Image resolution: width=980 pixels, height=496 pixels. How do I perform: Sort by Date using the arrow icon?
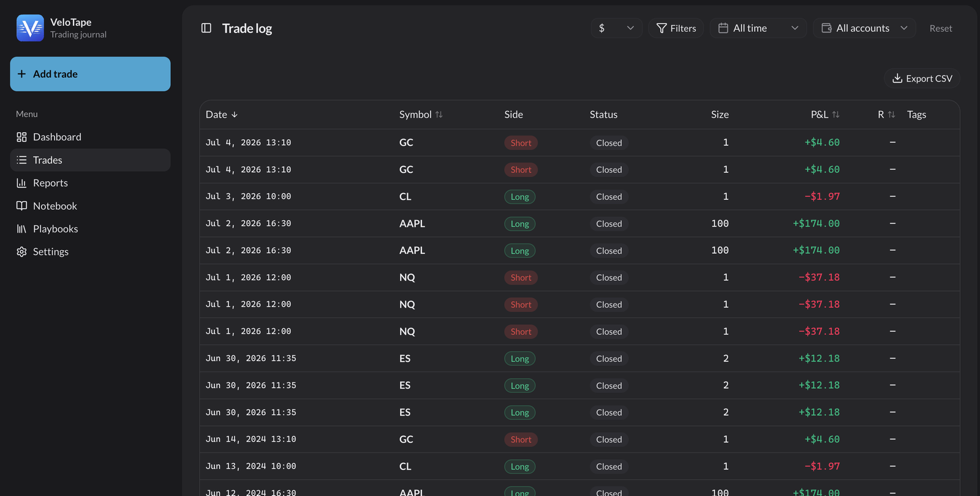(x=235, y=115)
